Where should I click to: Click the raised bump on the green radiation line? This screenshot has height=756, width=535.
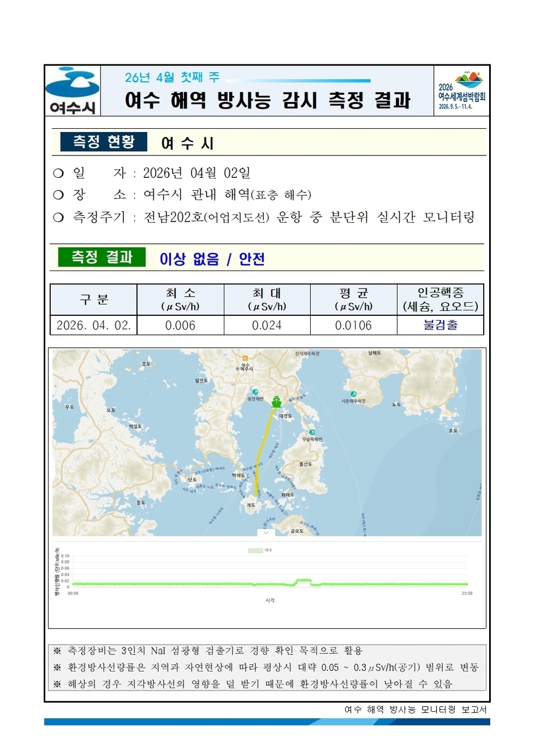pos(303,581)
